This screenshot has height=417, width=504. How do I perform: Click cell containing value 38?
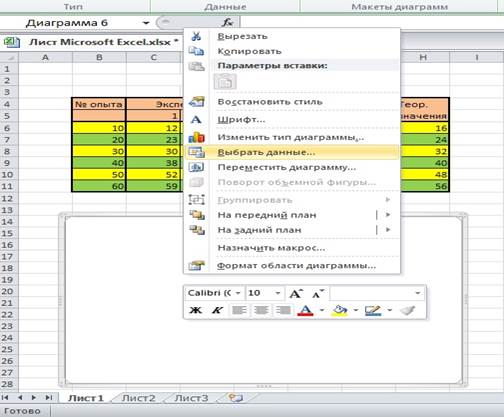pos(153,163)
